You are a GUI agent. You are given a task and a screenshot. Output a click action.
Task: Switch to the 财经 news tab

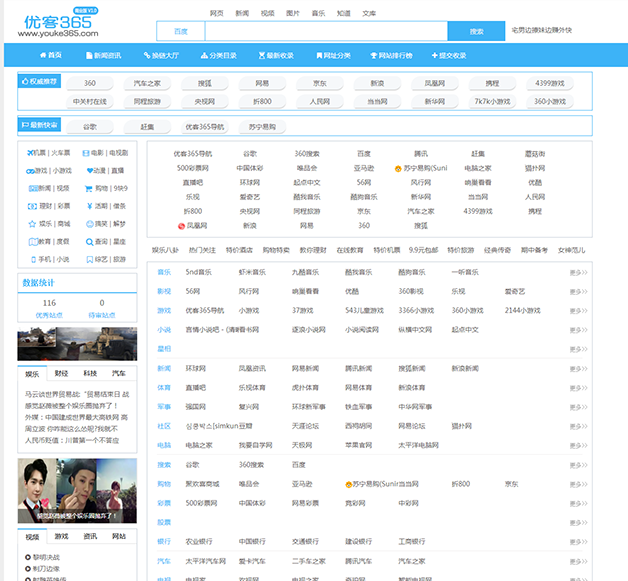(x=61, y=373)
